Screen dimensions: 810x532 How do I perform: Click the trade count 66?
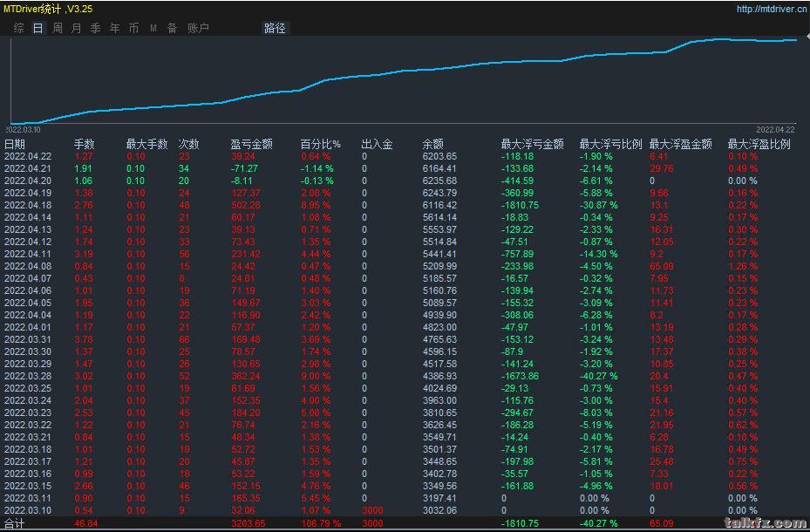184,339
